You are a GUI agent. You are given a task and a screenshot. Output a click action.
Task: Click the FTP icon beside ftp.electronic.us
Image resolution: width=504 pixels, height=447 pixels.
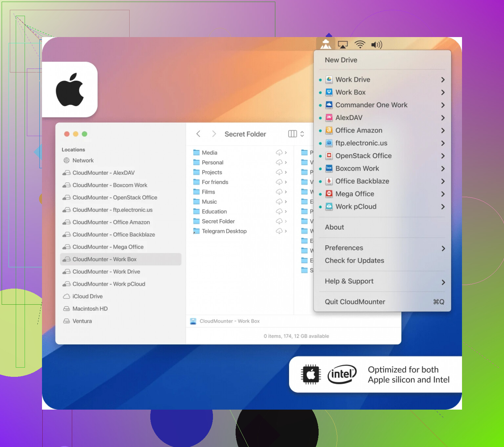(x=329, y=143)
